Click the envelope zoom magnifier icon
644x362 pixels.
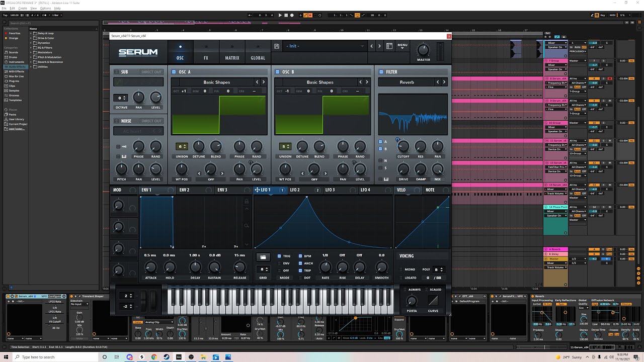coord(247,226)
